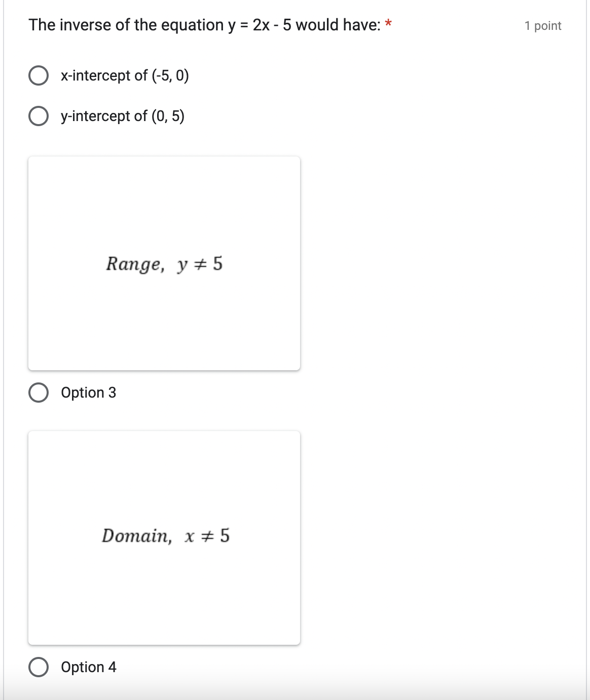The image size is (590, 700).
Task: Click the 'Range, y ≠ 5' image option
Action: point(164,263)
